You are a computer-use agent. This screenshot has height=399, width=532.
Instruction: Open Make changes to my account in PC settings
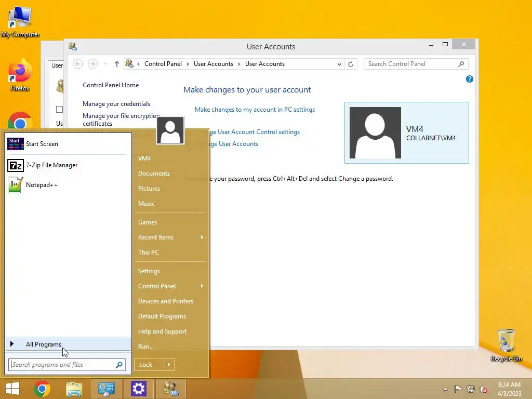click(x=255, y=110)
